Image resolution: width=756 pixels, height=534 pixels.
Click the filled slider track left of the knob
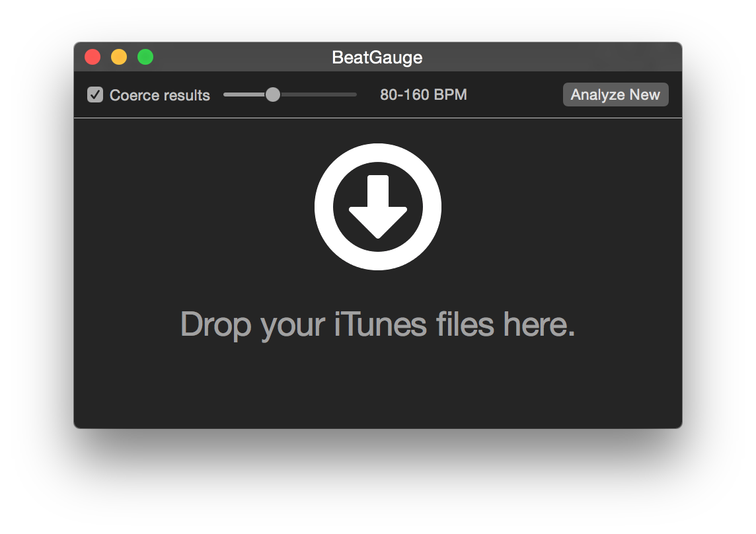(x=243, y=95)
